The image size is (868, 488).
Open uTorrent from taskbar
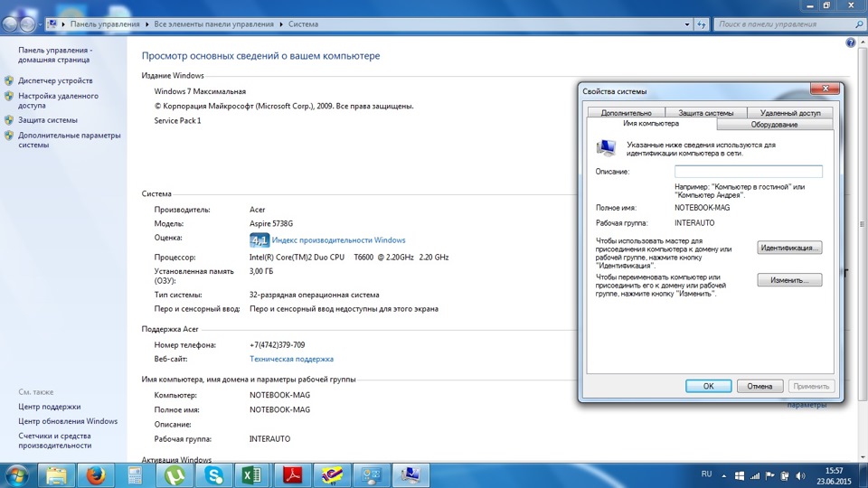[x=175, y=476]
